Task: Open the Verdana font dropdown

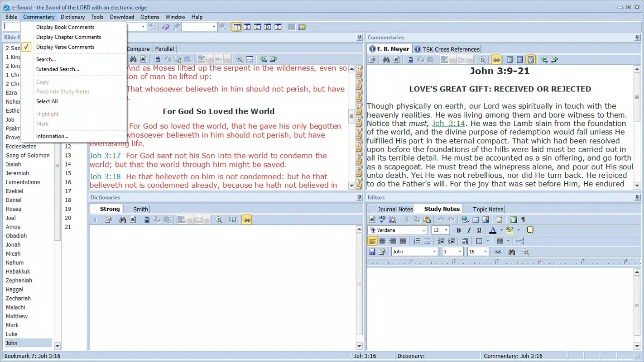Action: (x=423, y=230)
